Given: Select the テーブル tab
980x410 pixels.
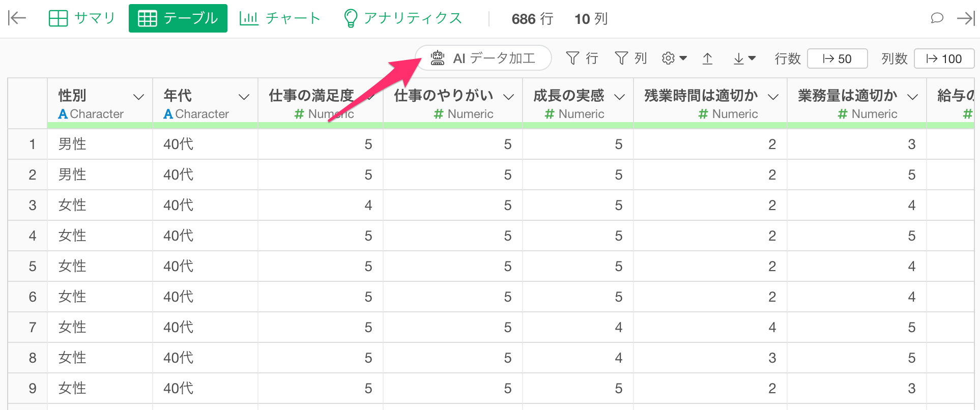Looking at the screenshot, I should pyautogui.click(x=178, y=18).
